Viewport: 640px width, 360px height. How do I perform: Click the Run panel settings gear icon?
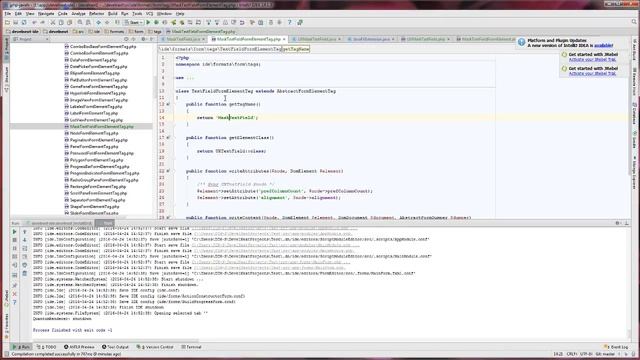click(618, 223)
